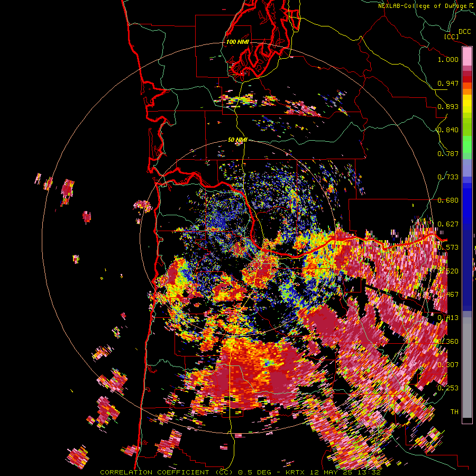The image size is (476, 476).
Task: Select the 0.573 legend value
Action: [x=448, y=248]
